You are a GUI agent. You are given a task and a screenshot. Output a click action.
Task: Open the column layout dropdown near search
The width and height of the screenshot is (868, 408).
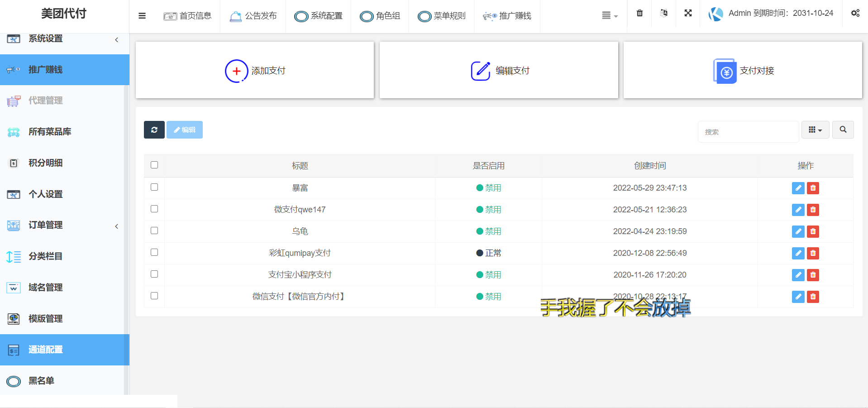(x=815, y=130)
